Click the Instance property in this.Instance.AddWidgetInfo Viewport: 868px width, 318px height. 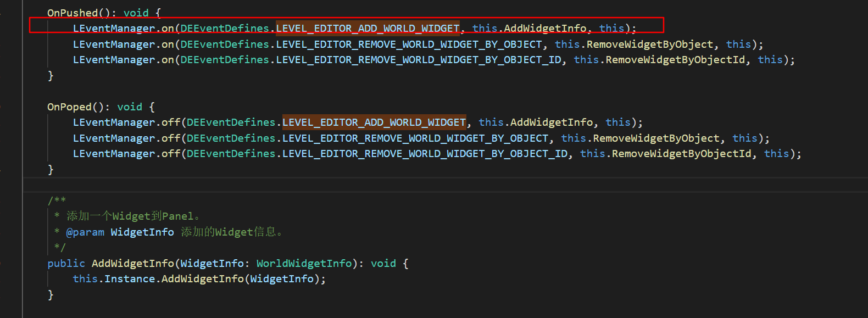tap(130, 278)
